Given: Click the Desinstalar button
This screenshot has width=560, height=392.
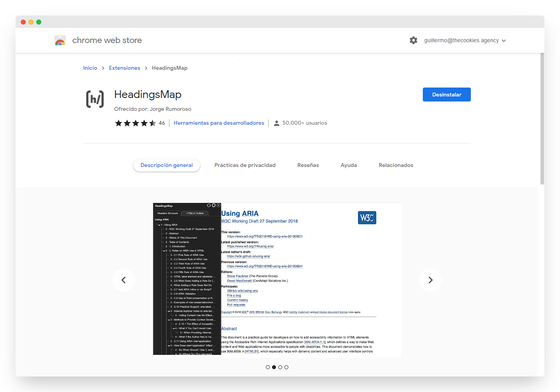Looking at the screenshot, I should tap(447, 95).
